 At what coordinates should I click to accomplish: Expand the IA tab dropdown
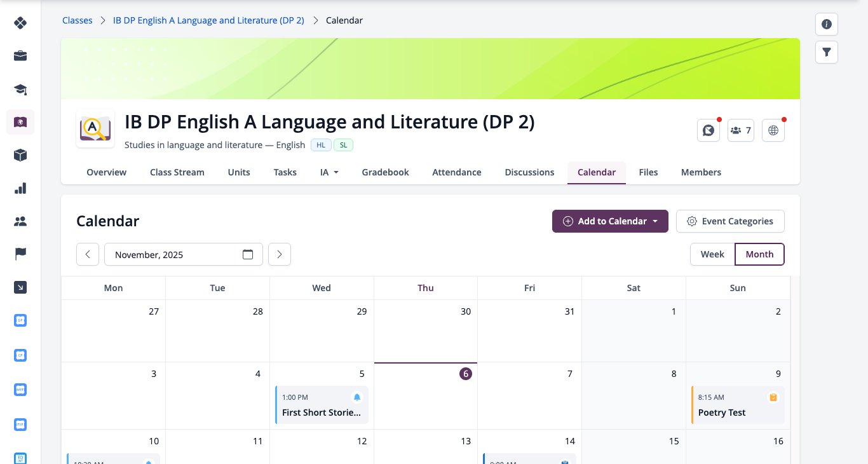329,172
